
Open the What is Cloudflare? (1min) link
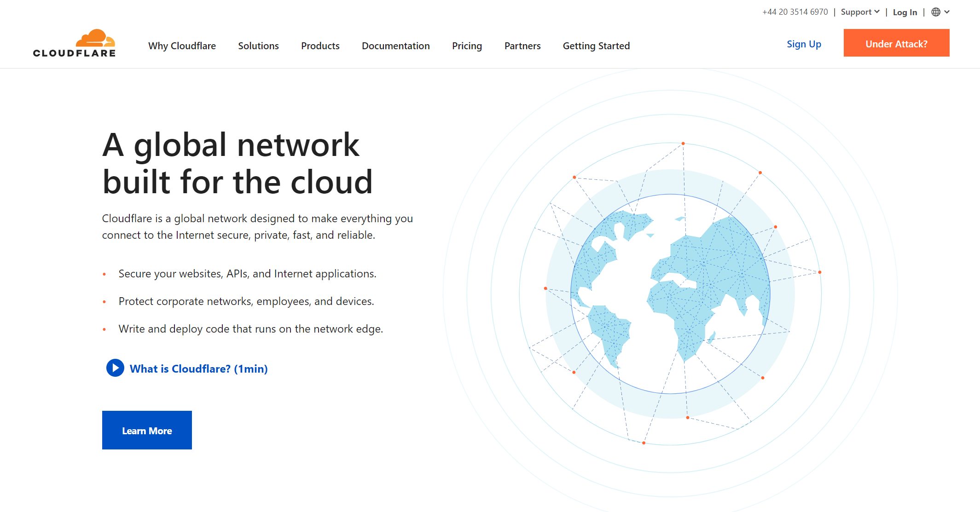pyautogui.click(x=198, y=368)
